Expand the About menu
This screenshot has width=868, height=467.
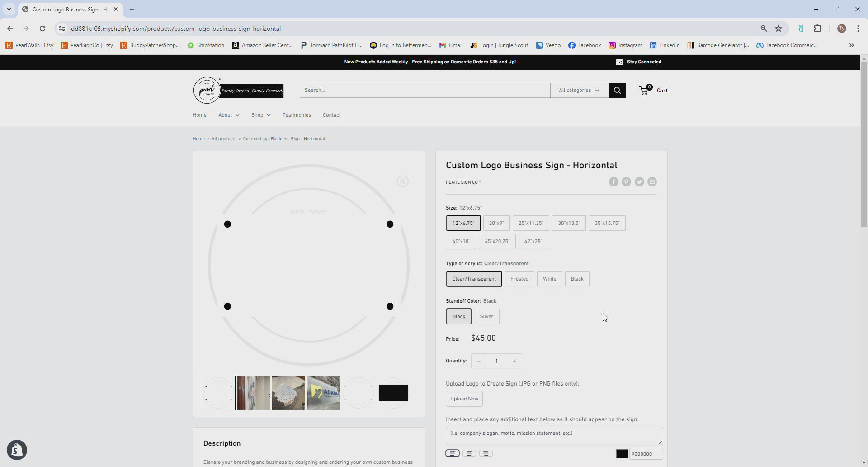229,115
